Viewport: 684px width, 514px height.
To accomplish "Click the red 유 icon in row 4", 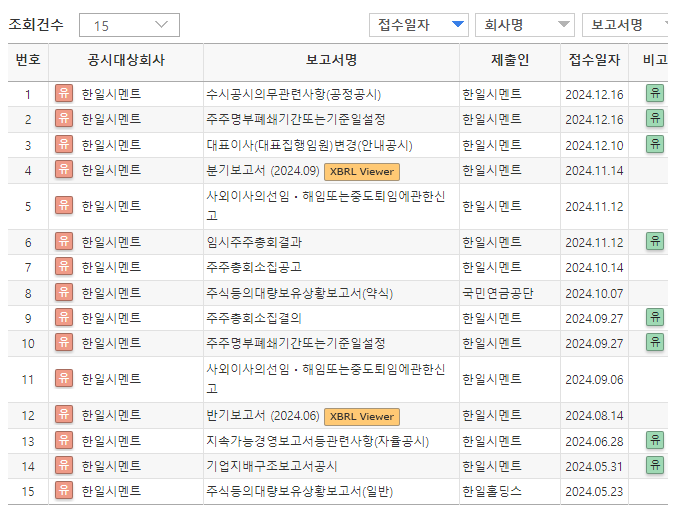I will (x=64, y=169).
